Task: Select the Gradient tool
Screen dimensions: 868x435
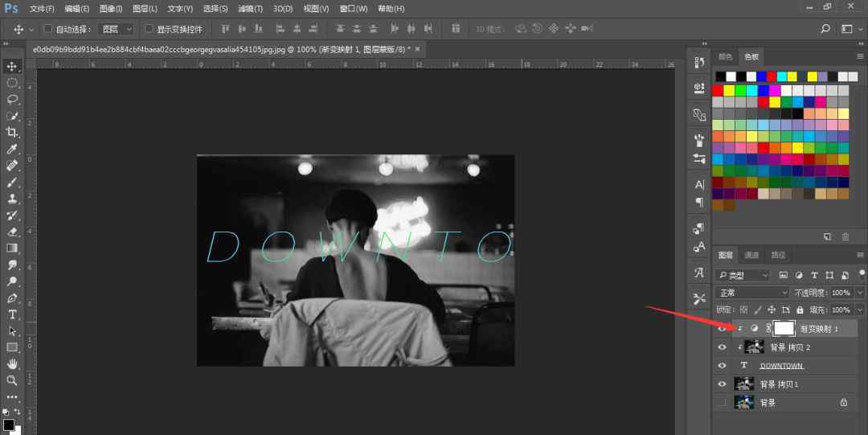Action: coord(11,248)
